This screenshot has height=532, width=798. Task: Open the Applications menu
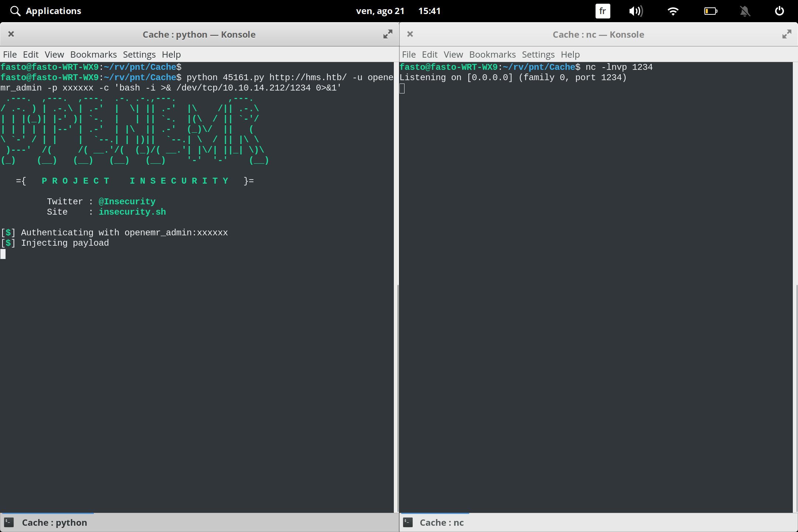(54, 11)
